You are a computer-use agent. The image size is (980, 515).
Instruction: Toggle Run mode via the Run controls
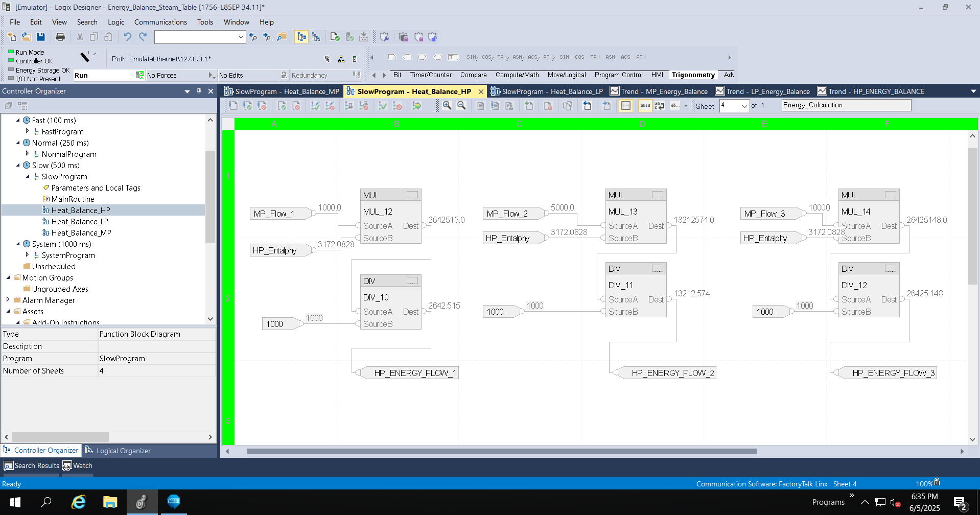[x=140, y=75]
